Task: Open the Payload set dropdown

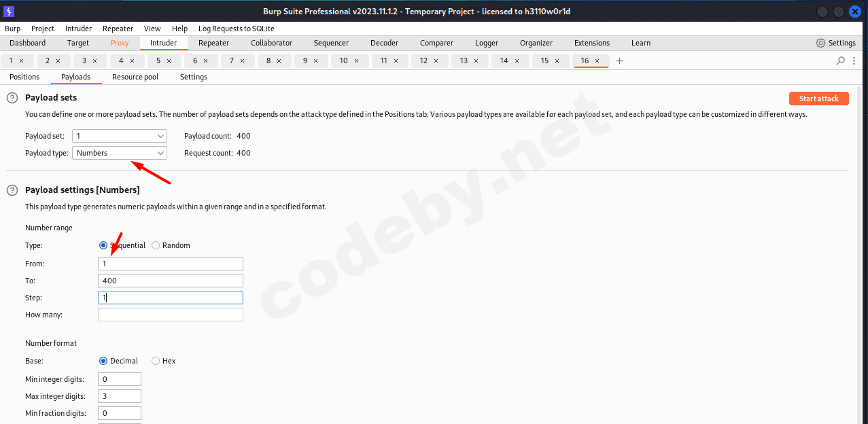Action: [x=120, y=136]
